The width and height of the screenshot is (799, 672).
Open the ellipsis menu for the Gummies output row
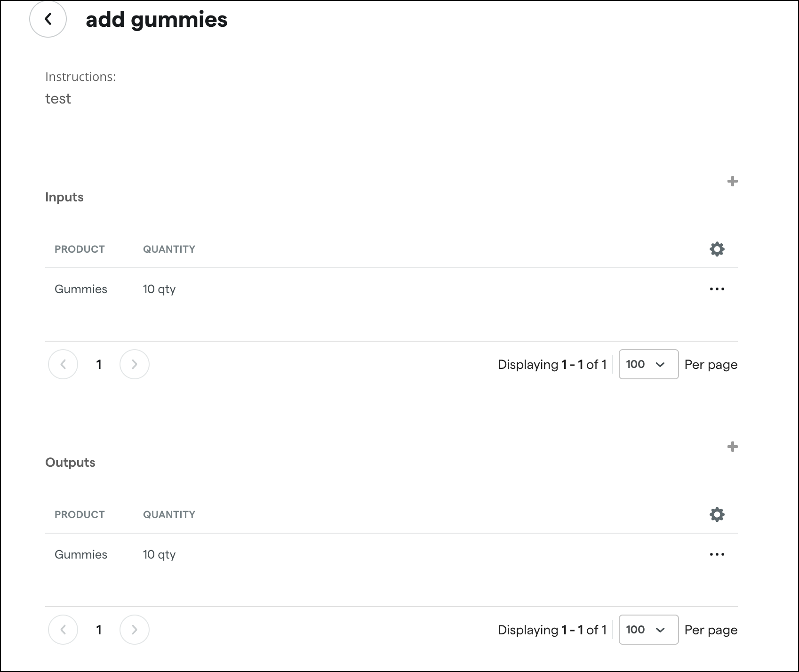click(717, 554)
